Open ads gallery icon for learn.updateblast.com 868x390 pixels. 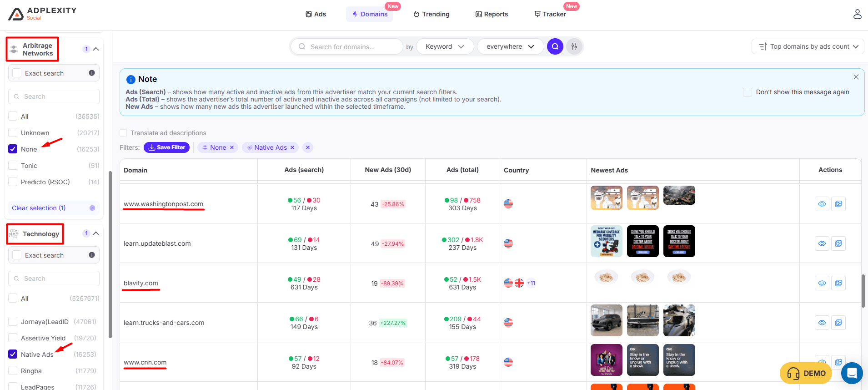[838, 243]
